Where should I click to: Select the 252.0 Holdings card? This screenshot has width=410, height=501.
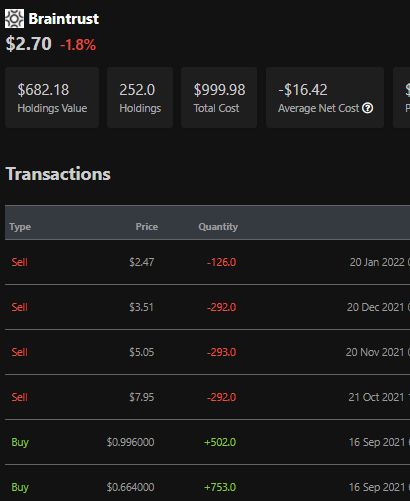tap(140, 97)
